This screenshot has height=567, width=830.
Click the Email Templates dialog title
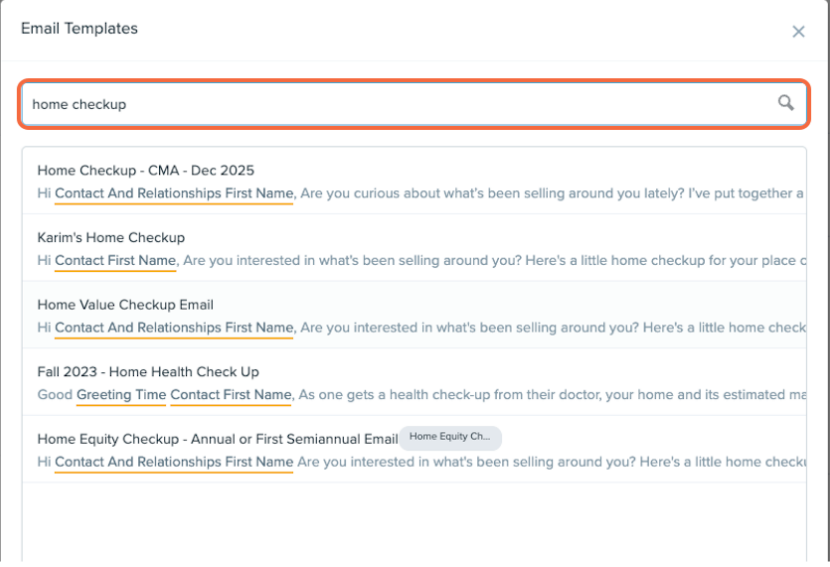point(79,28)
